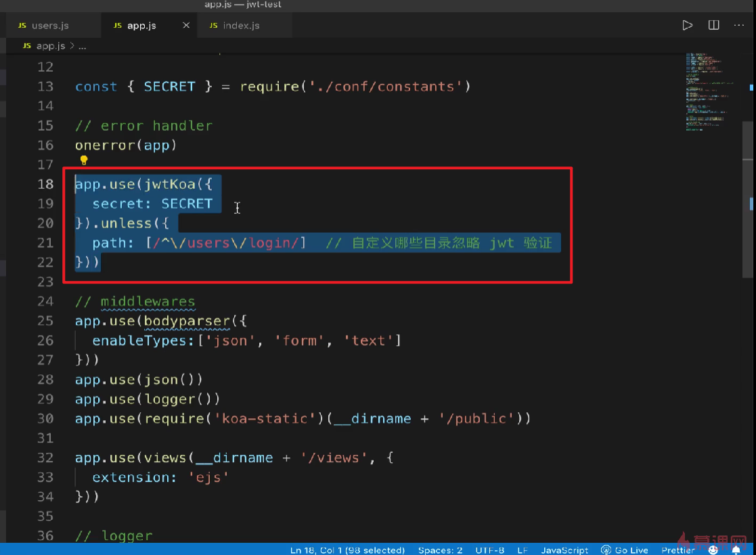Image resolution: width=756 pixels, height=555 pixels.
Task: Click the Prettier status bar button
Action: (x=677, y=550)
